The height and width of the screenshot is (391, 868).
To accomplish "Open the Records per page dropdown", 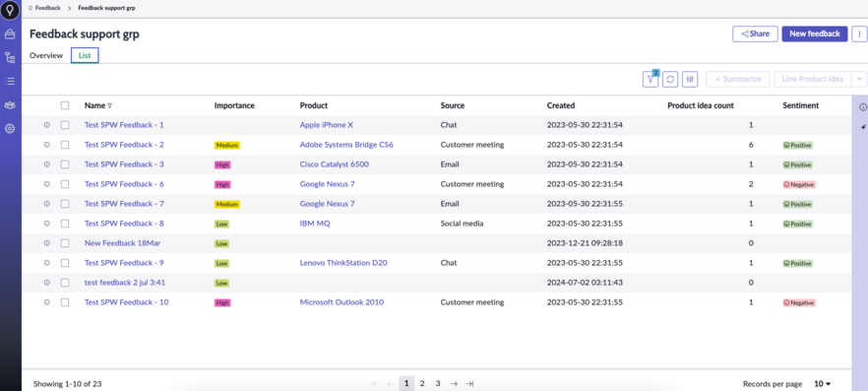I will point(823,384).
